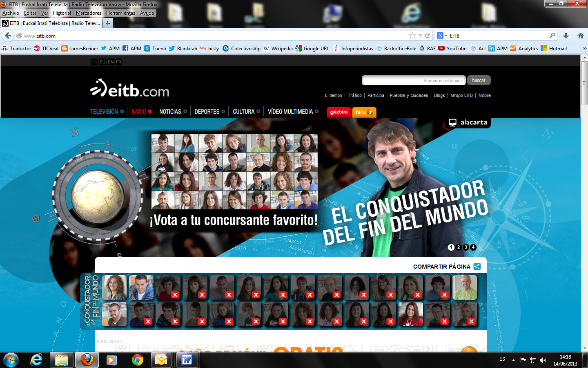Open the Archivo menu

[x=11, y=13]
